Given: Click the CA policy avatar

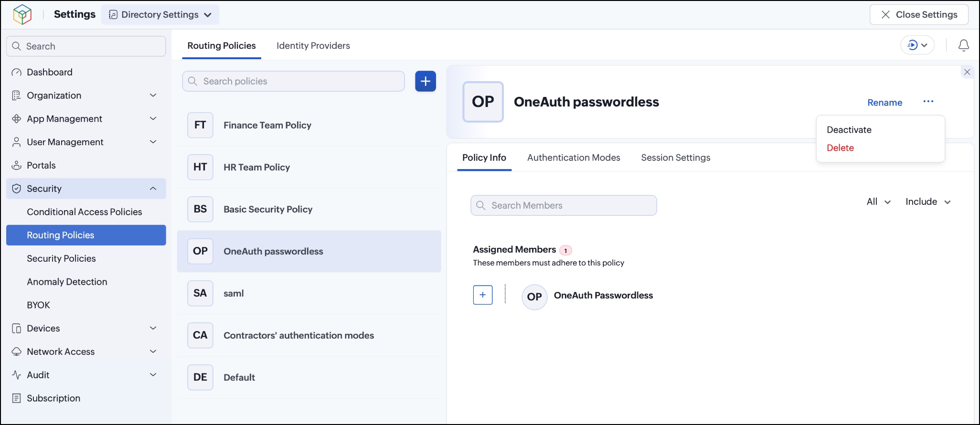Looking at the screenshot, I should coord(200,335).
